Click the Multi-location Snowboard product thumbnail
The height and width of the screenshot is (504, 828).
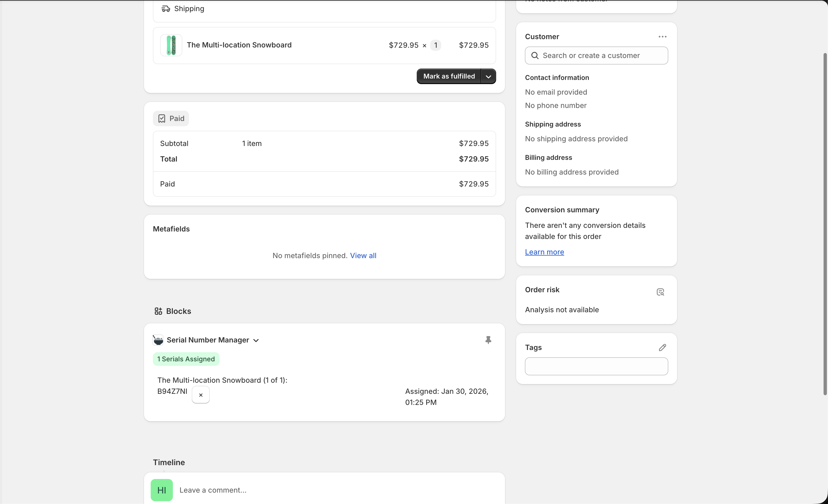click(x=171, y=45)
